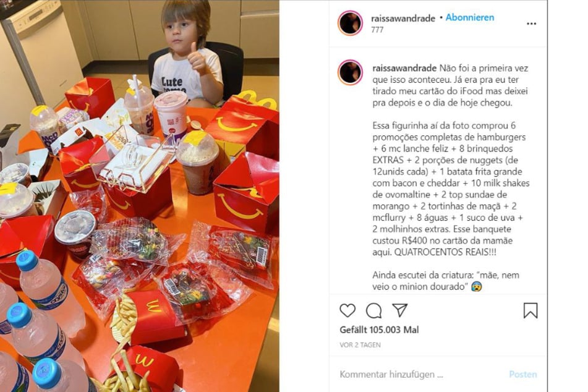Open raissawandrade username in the caption
Viewport: 588px width, 392px height.
pos(404,68)
